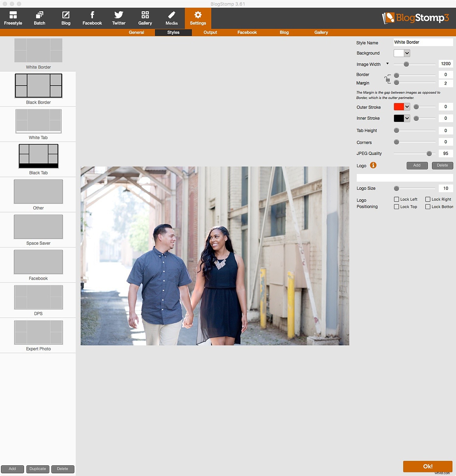The width and height of the screenshot is (456, 476).
Task: Expand the Outer Stroke color dropdown
Action: tap(407, 107)
